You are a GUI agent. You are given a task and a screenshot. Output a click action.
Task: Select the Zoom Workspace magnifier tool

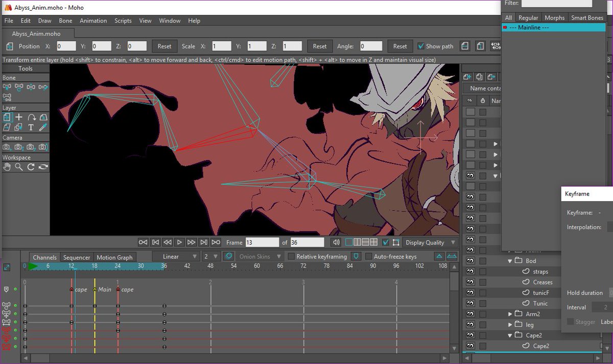tap(19, 167)
